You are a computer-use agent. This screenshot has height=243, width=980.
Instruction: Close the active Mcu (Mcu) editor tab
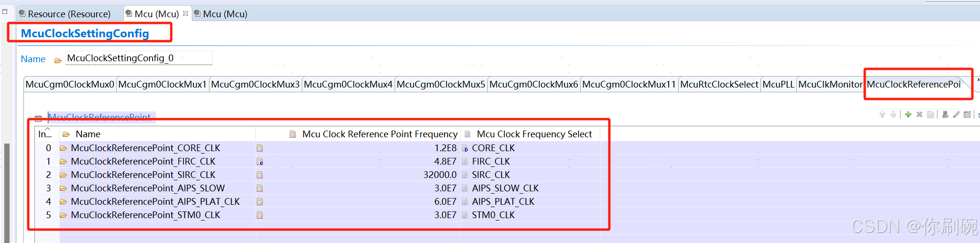(186, 13)
